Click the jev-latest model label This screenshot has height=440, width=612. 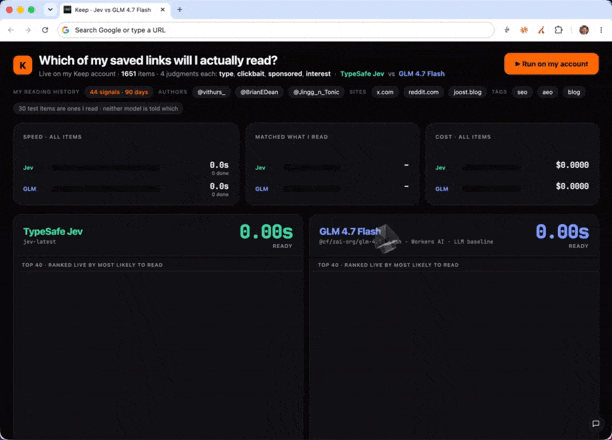point(39,242)
